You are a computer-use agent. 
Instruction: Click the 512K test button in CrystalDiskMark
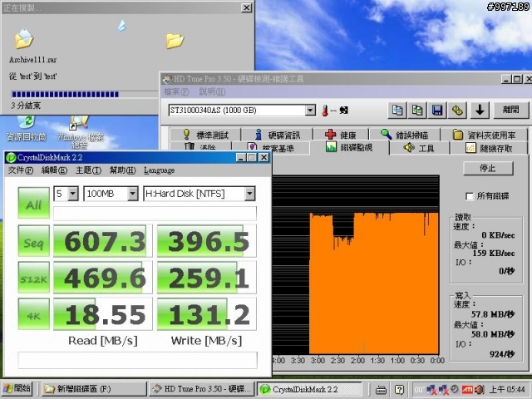[x=33, y=278]
